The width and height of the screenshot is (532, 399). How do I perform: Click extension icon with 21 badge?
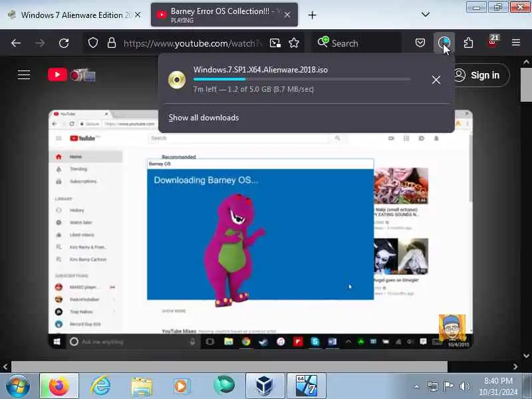(x=493, y=42)
